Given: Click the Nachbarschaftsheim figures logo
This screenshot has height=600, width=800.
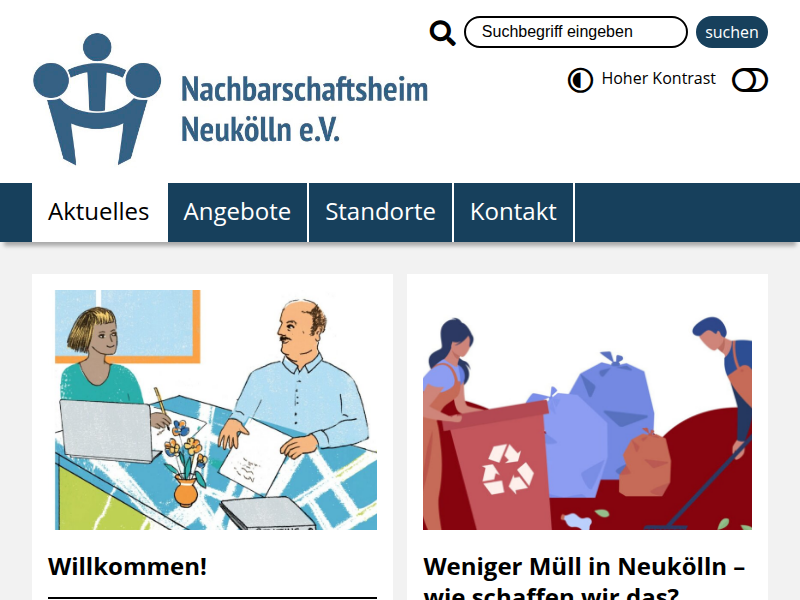Looking at the screenshot, I should (97, 99).
